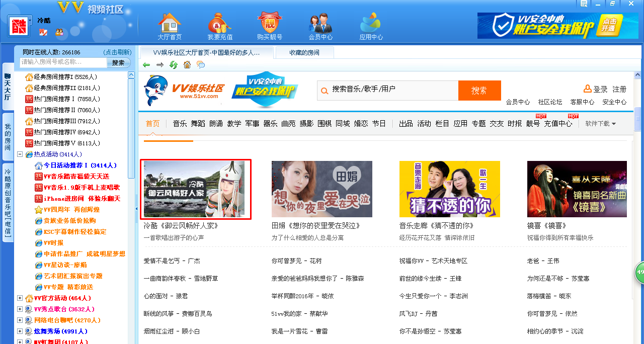The image size is (644, 344).
Task: Launch 应用中心 from the top toolbar
Action: pos(371,24)
